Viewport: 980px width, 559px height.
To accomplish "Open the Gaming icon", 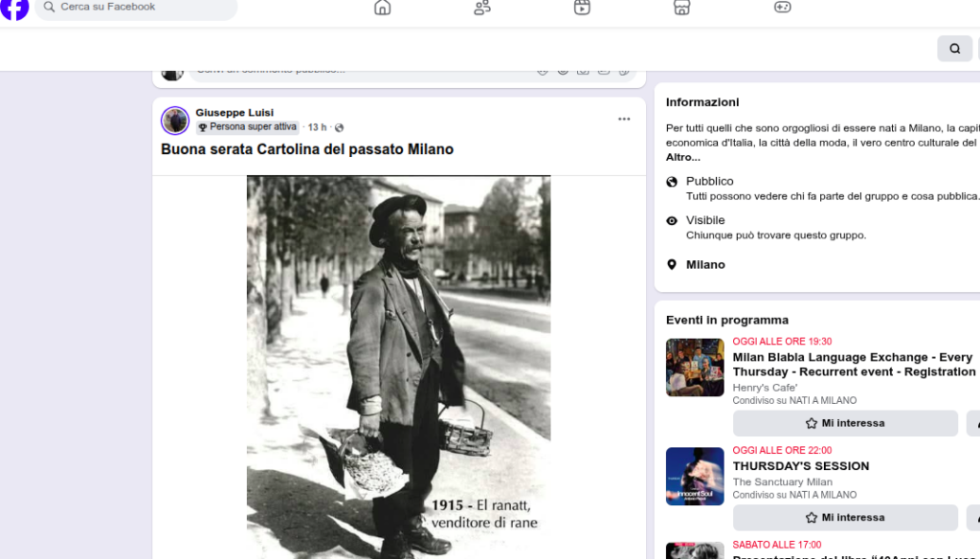I will click(x=782, y=8).
